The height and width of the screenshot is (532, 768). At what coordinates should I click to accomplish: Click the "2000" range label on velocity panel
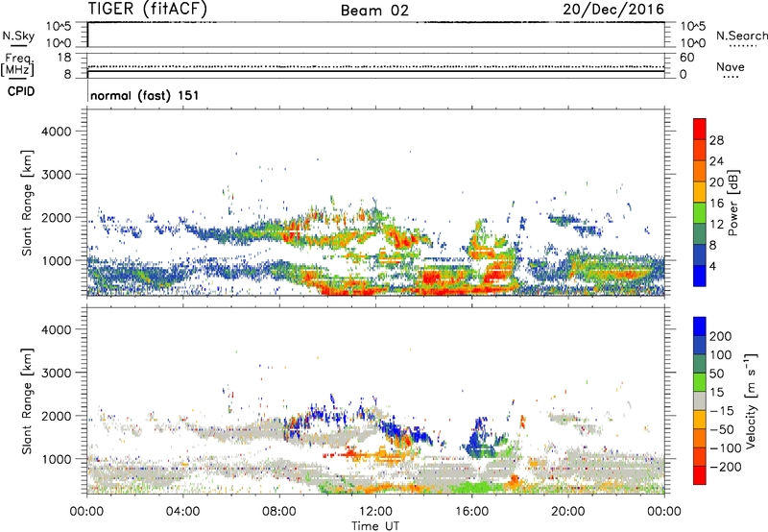coord(57,416)
